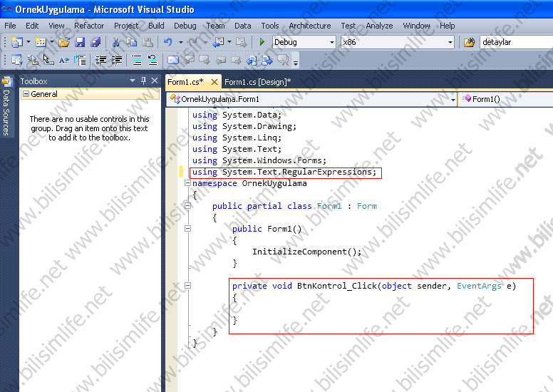
Task: Click the Decrease Line Indent icon
Action: point(101,61)
